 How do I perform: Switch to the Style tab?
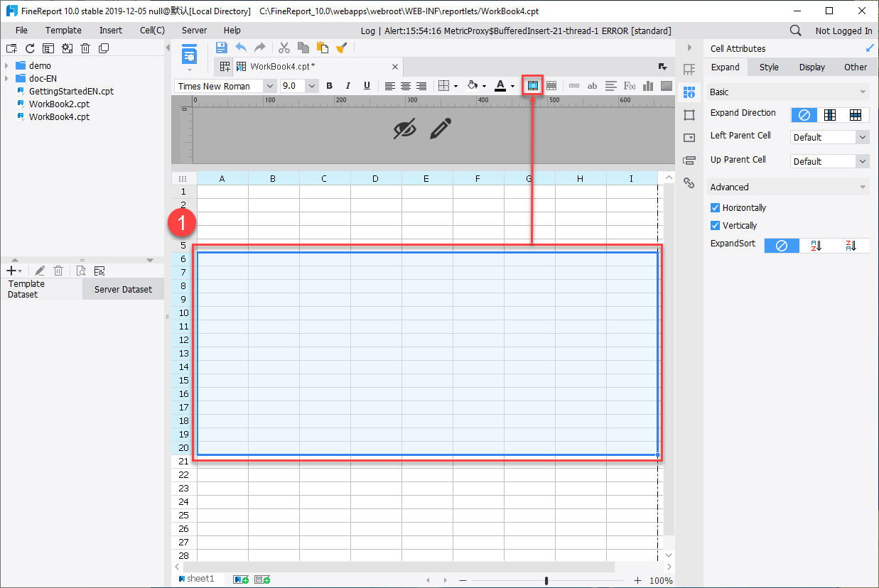769,67
